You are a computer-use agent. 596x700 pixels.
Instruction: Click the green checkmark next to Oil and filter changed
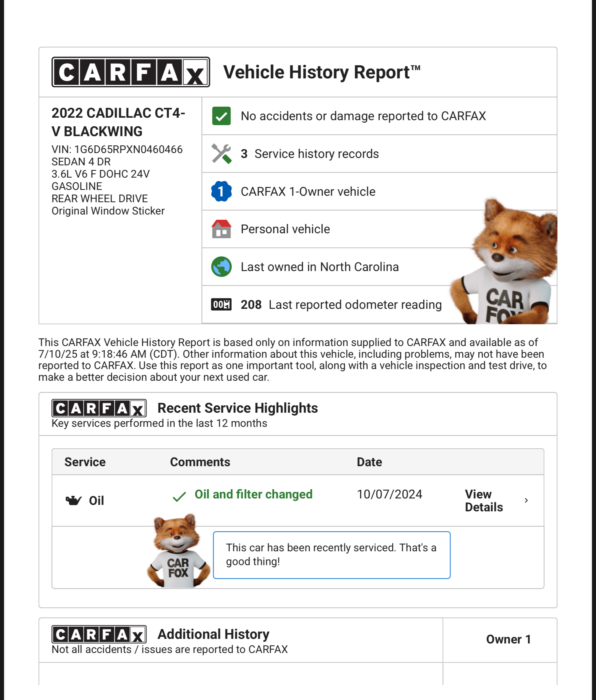point(179,496)
